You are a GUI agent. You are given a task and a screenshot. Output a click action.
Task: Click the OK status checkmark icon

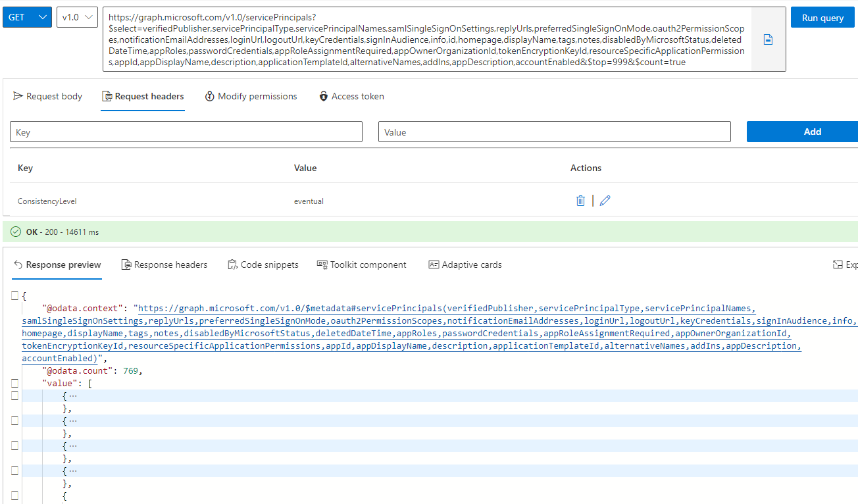tap(16, 232)
